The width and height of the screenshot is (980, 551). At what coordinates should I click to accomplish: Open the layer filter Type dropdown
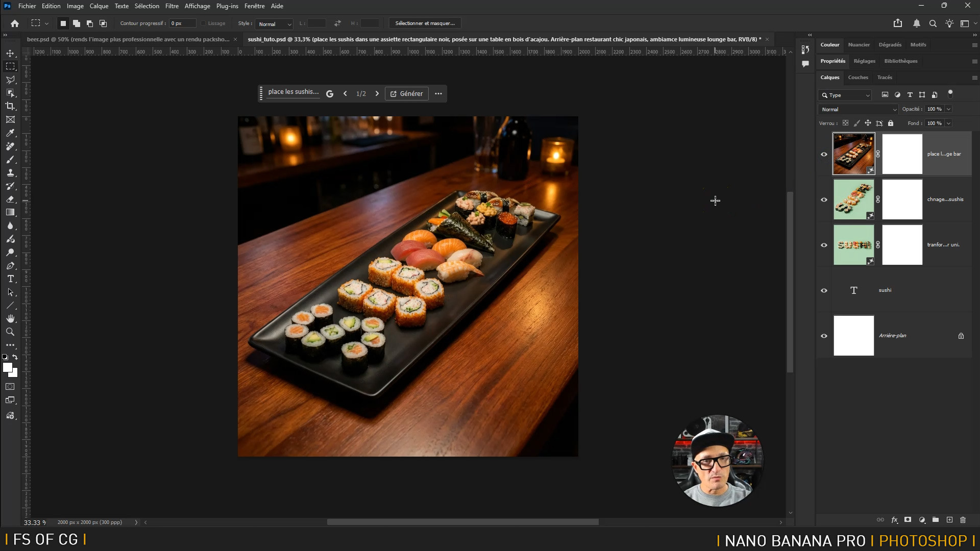tap(845, 95)
